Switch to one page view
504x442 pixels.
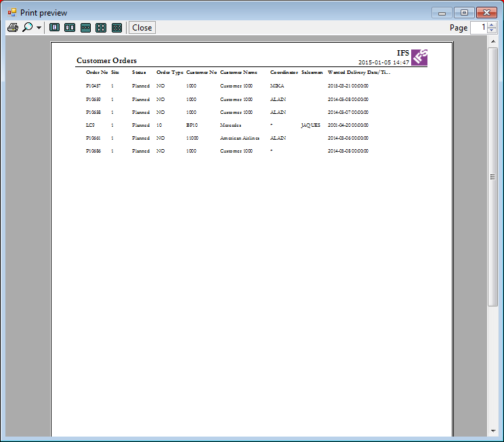click(x=54, y=28)
